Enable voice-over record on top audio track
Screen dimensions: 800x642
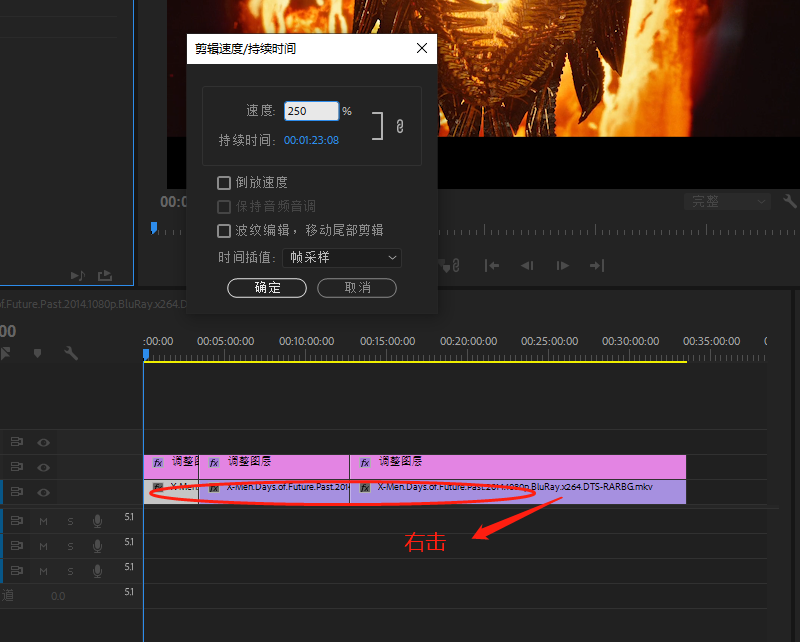(97, 521)
